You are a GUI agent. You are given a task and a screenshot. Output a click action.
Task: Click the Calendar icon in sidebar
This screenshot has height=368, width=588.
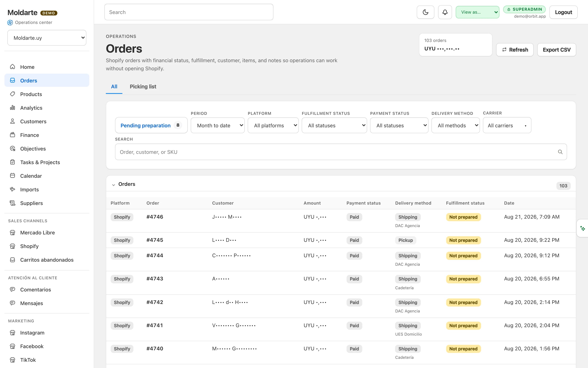coord(12,176)
